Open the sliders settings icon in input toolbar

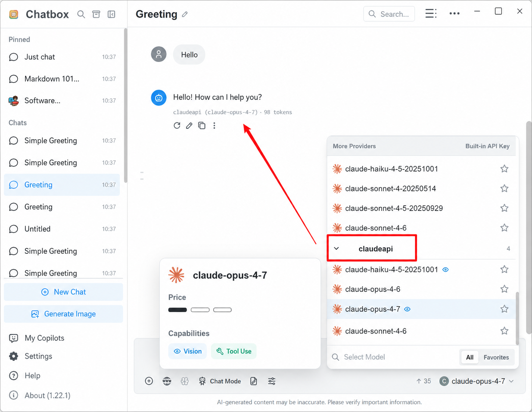pos(272,381)
